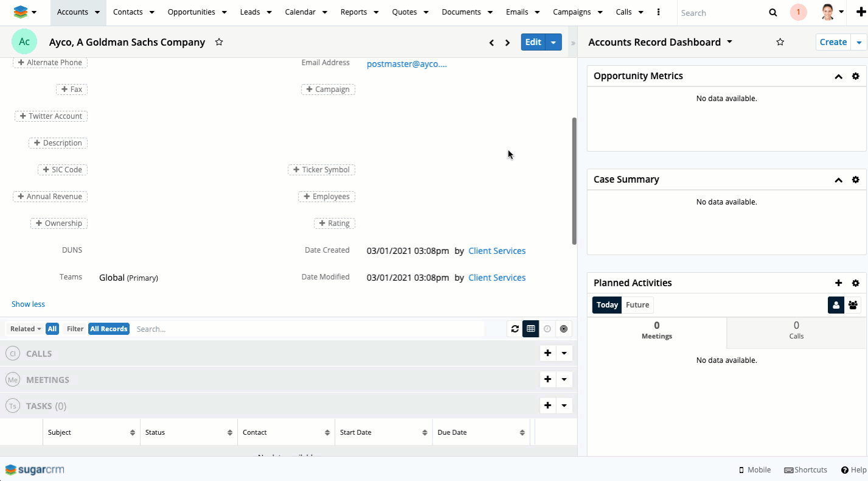The image size is (868, 481).
Task: Click the quick create plus icon in the top bar
Action: pos(860,12)
